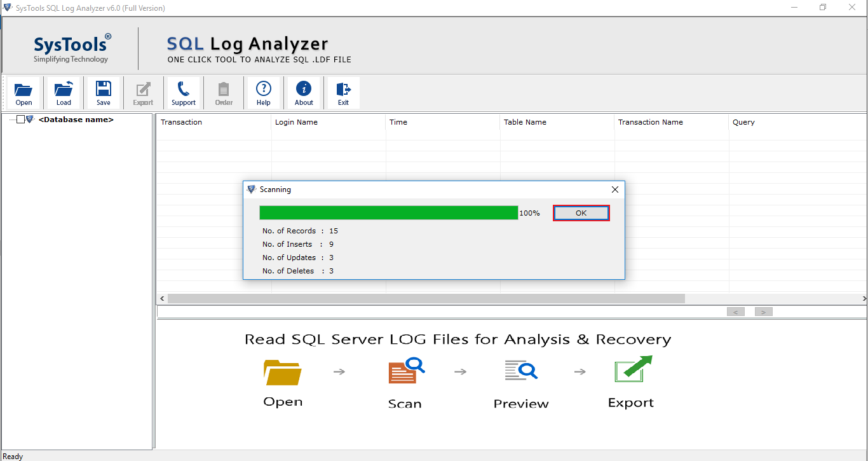The image size is (868, 461).
Task: Open Help from the toolbar
Action: [x=263, y=93]
